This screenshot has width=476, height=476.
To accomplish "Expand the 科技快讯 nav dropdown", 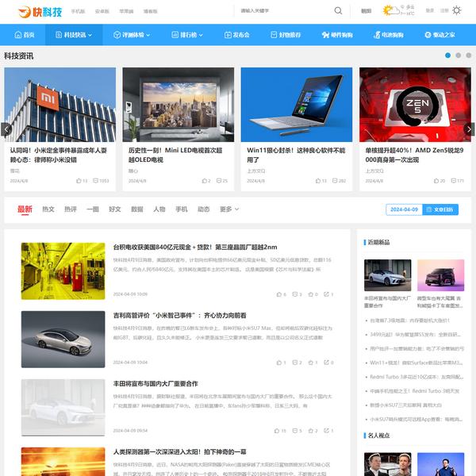I will tap(73, 35).
